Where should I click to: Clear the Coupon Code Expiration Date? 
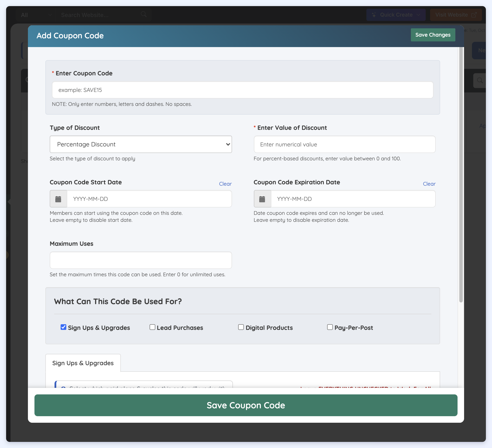pos(429,184)
